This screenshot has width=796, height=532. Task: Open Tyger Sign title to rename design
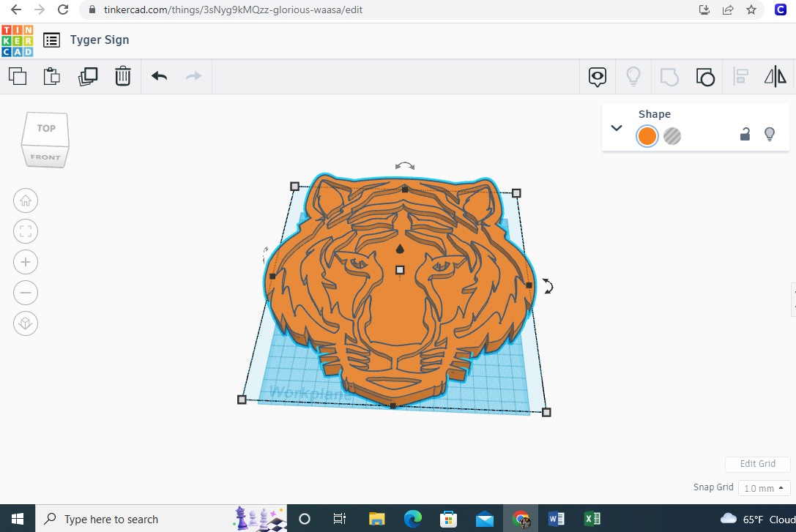point(100,40)
